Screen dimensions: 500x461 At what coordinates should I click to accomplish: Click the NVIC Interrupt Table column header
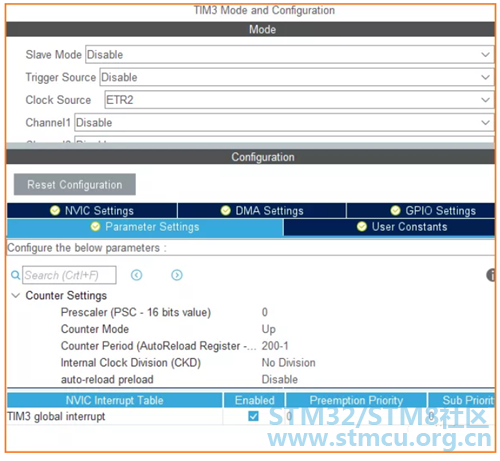115,400
